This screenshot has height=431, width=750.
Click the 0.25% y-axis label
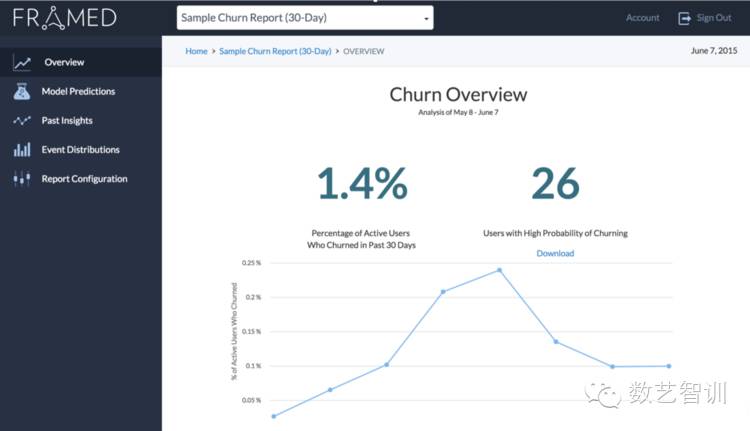pos(251,263)
